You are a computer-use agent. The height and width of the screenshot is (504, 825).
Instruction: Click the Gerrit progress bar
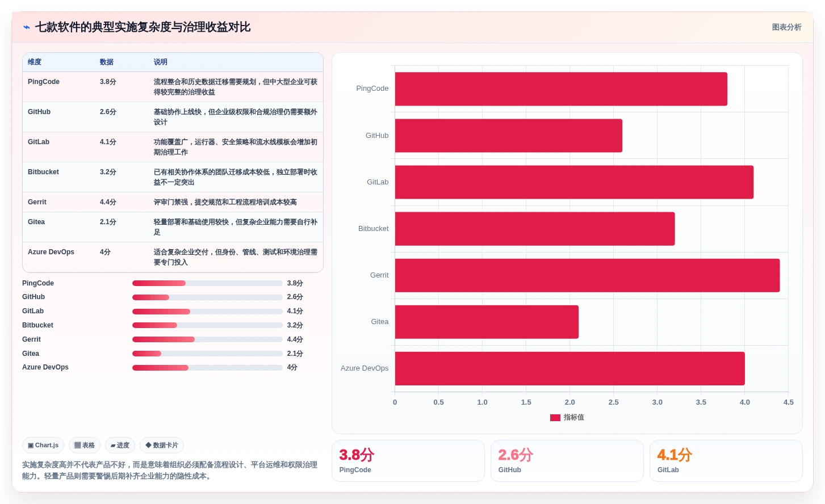click(x=207, y=339)
